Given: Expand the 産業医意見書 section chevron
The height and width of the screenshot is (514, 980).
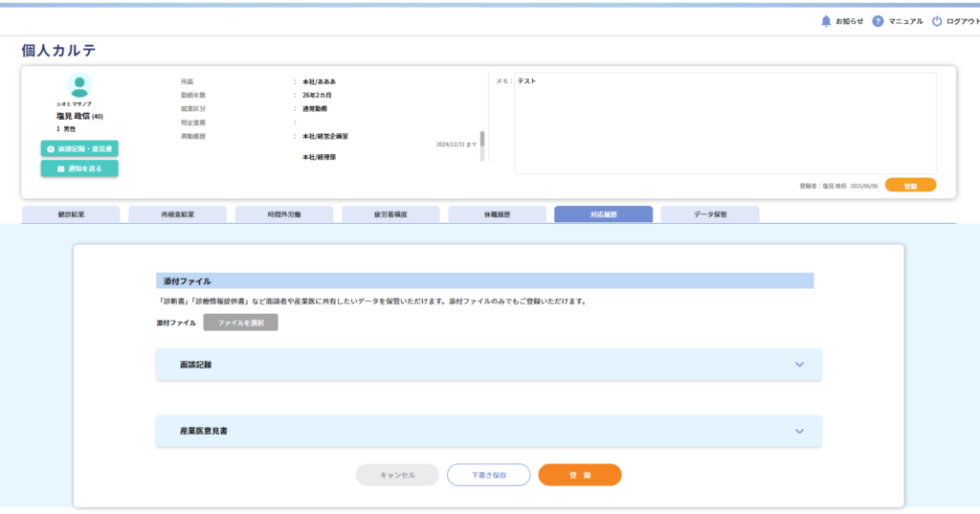Looking at the screenshot, I should (x=800, y=431).
